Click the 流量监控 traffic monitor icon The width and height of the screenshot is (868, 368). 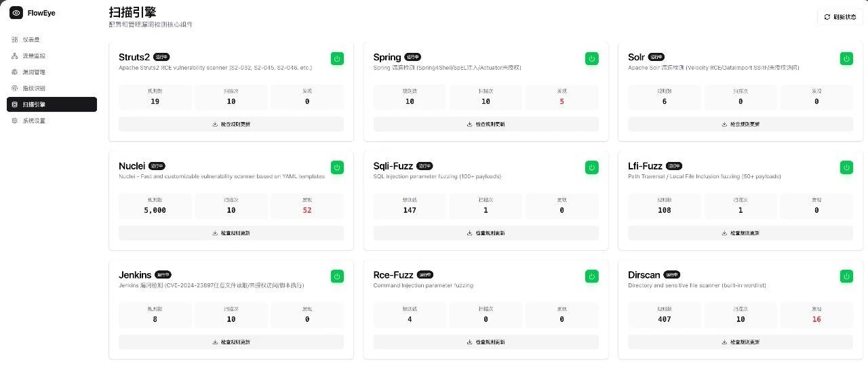click(x=15, y=56)
